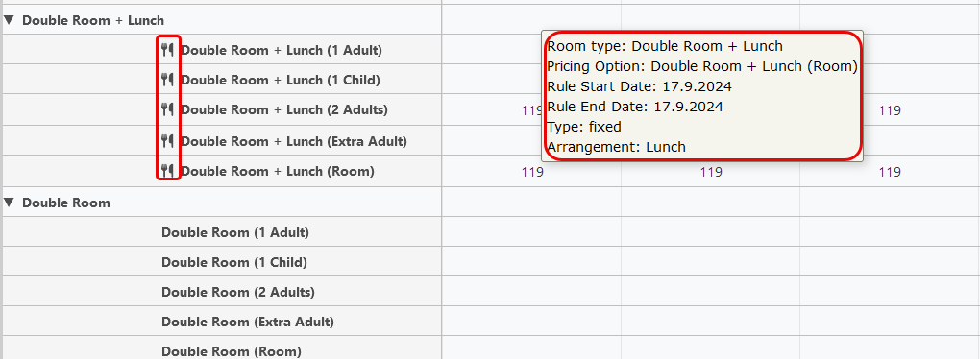Select Double Room + Lunch (2 Adults) row label
Viewport: 980px width, 359px height.
284,109
